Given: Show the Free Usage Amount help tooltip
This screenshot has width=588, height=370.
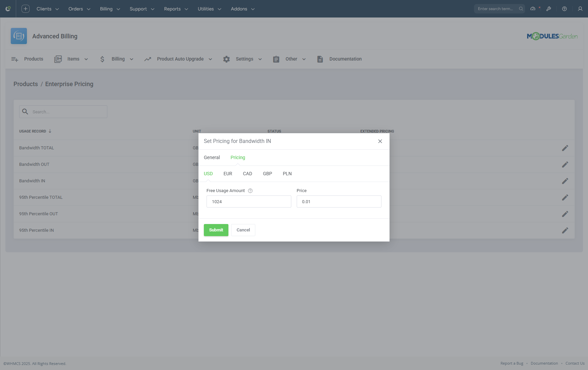Looking at the screenshot, I should [x=250, y=190].
